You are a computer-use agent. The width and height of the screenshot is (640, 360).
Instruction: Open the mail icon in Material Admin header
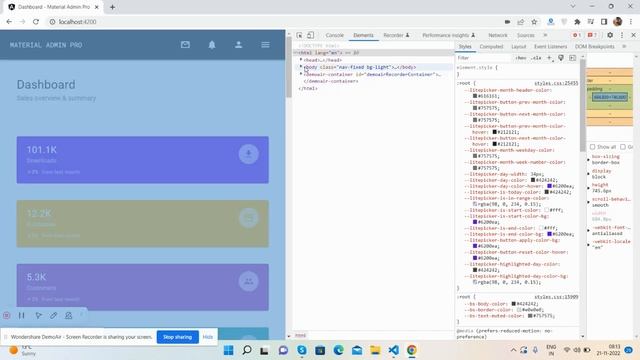click(x=185, y=44)
